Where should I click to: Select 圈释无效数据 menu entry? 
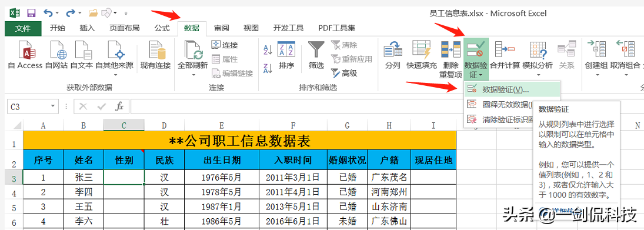499,104
